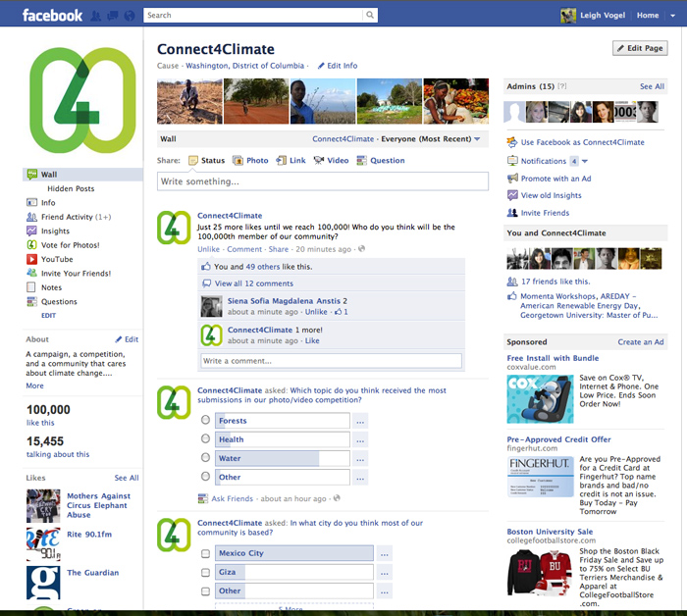Open messages icon in top bar

[x=113, y=16]
